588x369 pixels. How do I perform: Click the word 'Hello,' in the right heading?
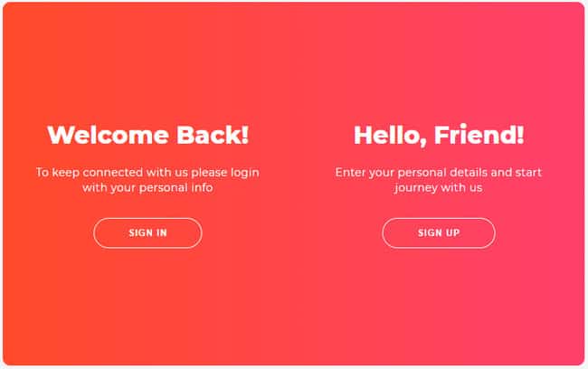pos(390,136)
